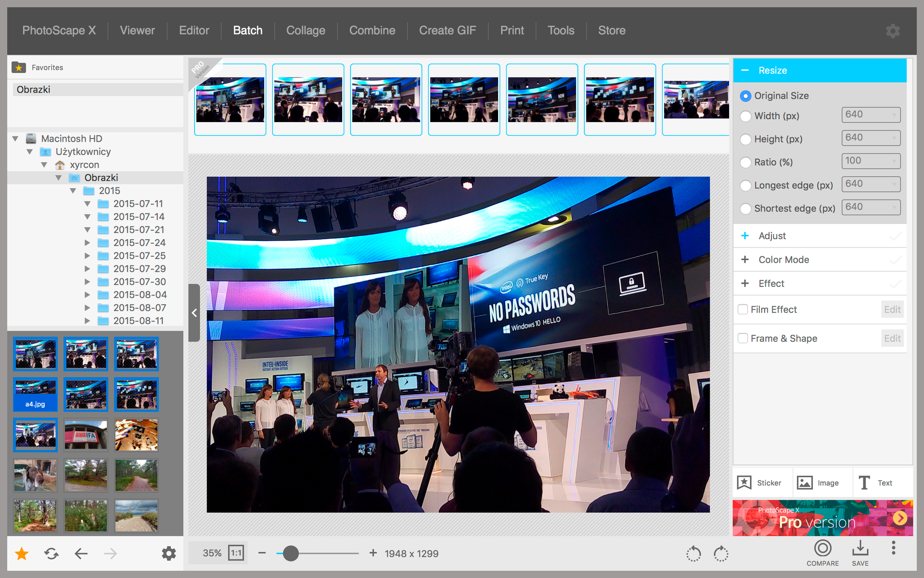Click the zoom slider handle
Image resolution: width=924 pixels, height=578 pixels.
(x=291, y=553)
